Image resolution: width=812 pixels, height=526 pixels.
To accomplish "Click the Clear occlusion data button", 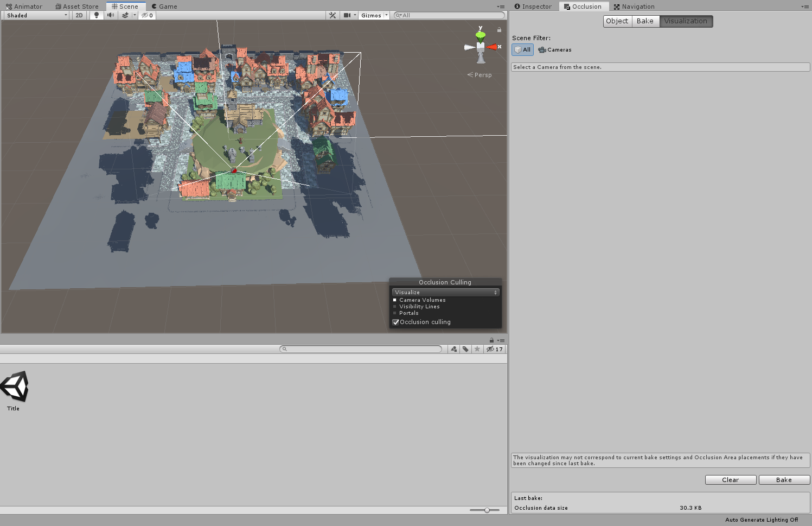I will (731, 480).
